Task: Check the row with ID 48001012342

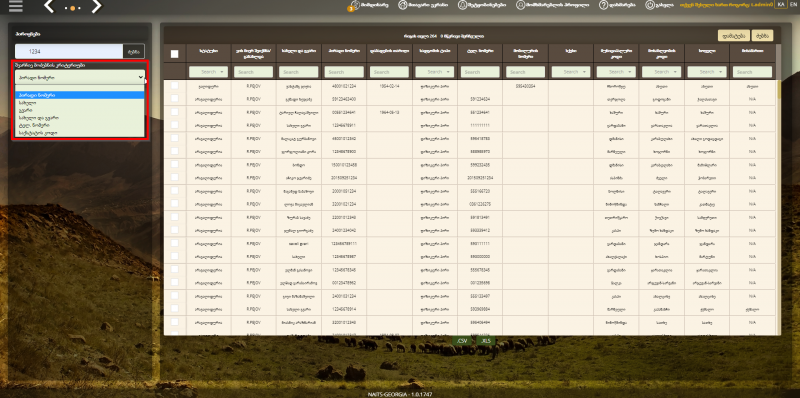Action: pyautogui.click(x=174, y=138)
